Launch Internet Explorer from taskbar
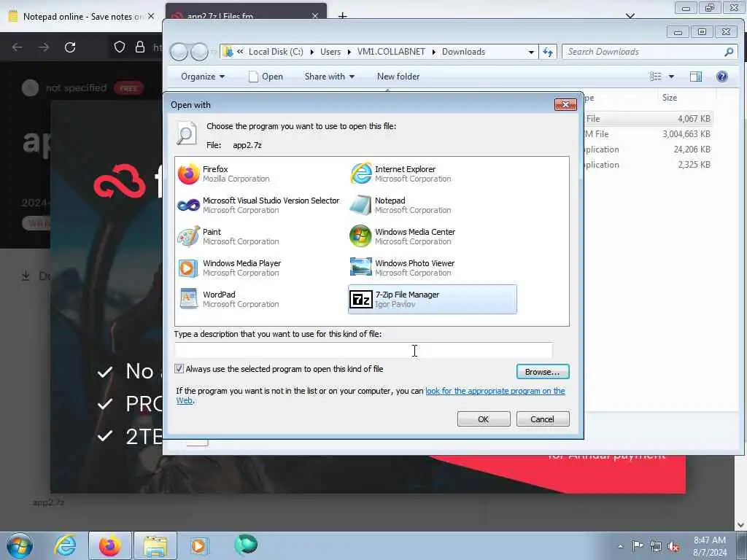747x560 pixels. click(x=65, y=545)
